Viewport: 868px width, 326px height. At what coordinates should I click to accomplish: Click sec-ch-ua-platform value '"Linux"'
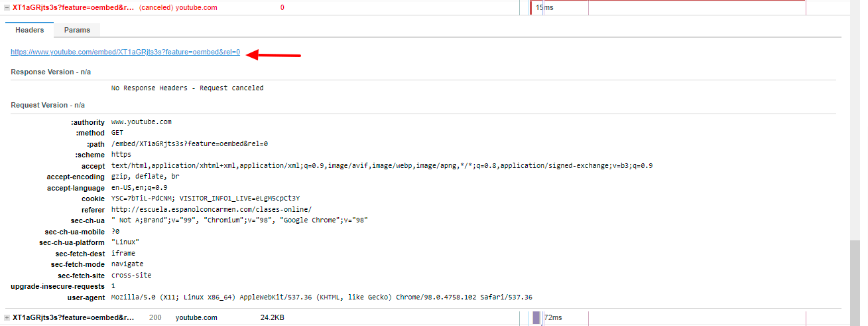[125, 242]
